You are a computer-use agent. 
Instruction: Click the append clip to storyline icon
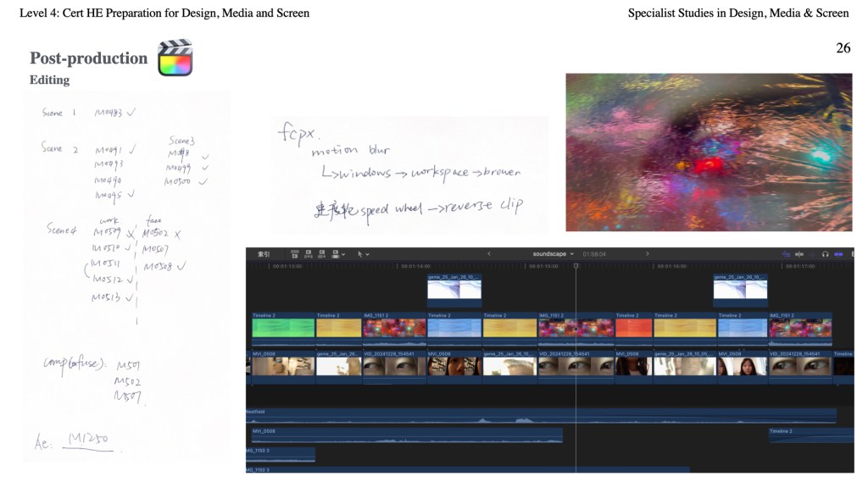[323, 253]
